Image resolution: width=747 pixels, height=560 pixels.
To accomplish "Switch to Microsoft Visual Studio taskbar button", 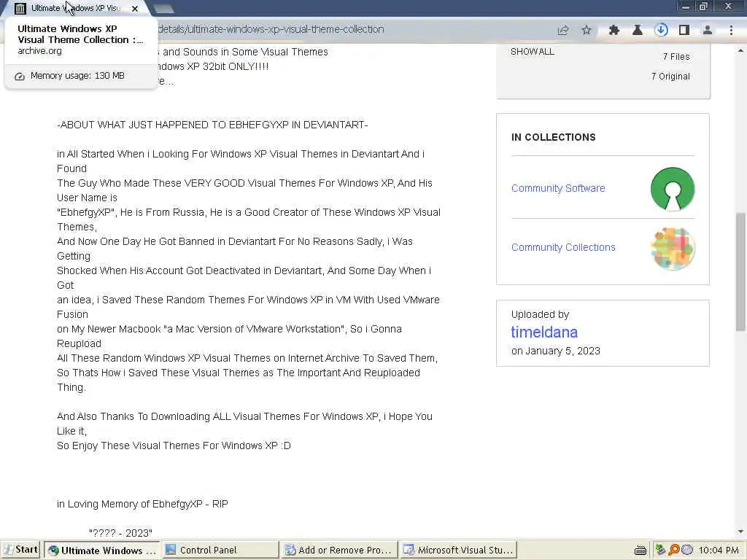I will [x=457, y=550].
